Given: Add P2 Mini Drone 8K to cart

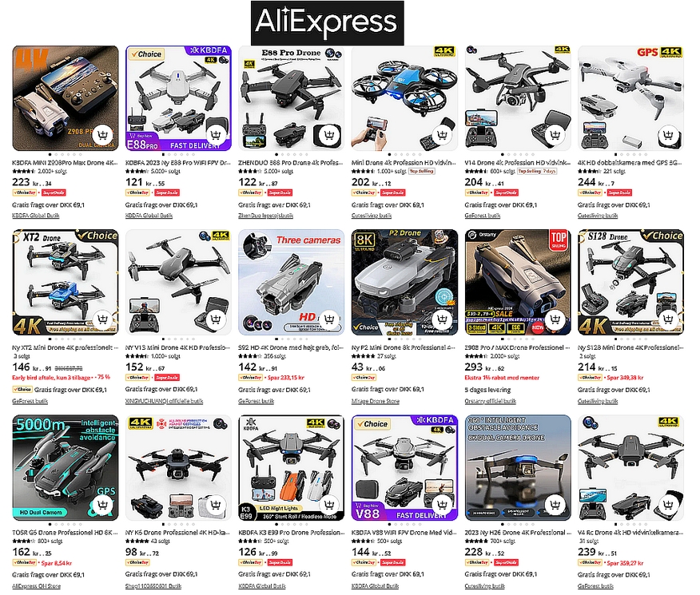Looking at the screenshot, I should point(443,319).
